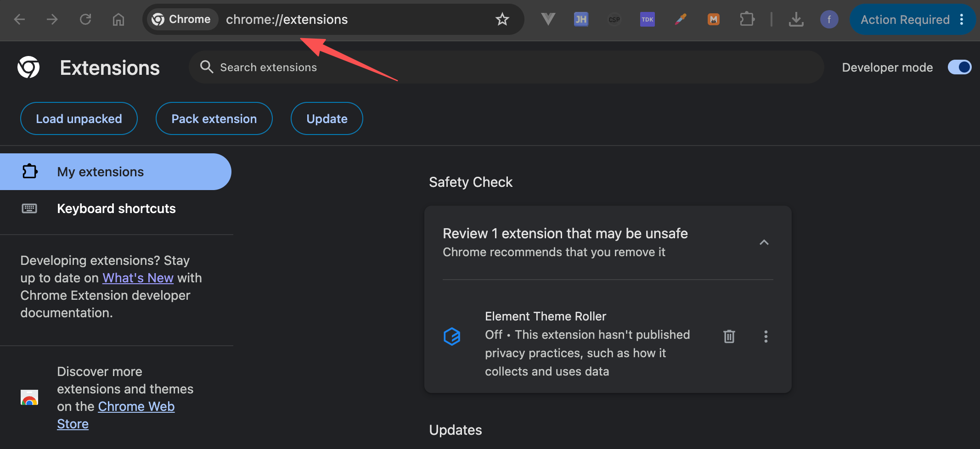Click the Load unpacked button
Screen dimensions: 980x449
(79, 118)
